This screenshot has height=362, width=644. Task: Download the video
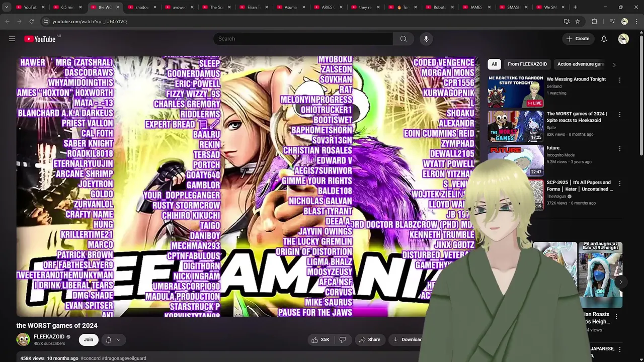408,340
